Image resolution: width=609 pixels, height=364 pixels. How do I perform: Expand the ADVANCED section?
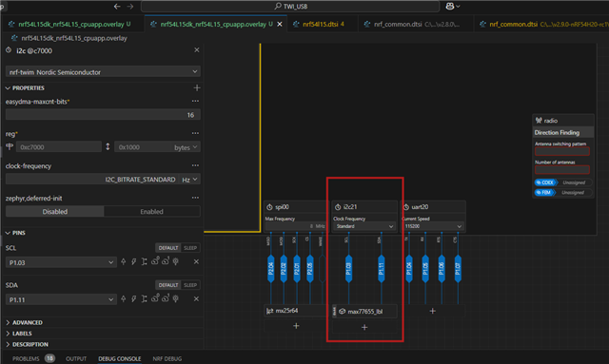tap(24, 322)
